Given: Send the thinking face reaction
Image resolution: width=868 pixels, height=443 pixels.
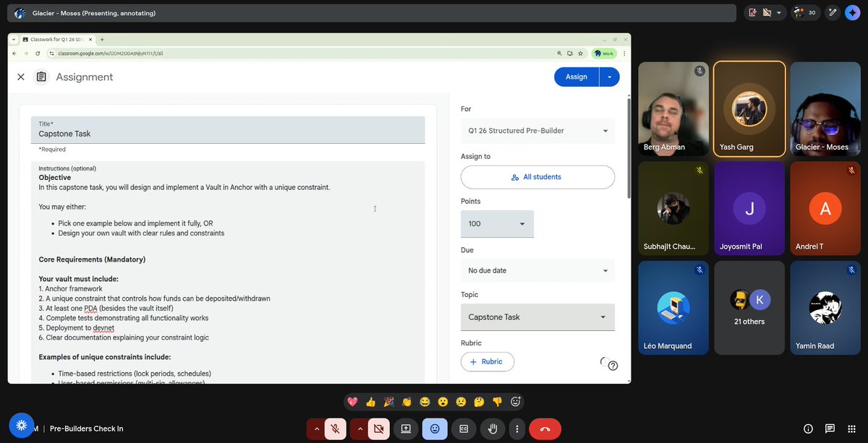Looking at the screenshot, I should tap(479, 402).
